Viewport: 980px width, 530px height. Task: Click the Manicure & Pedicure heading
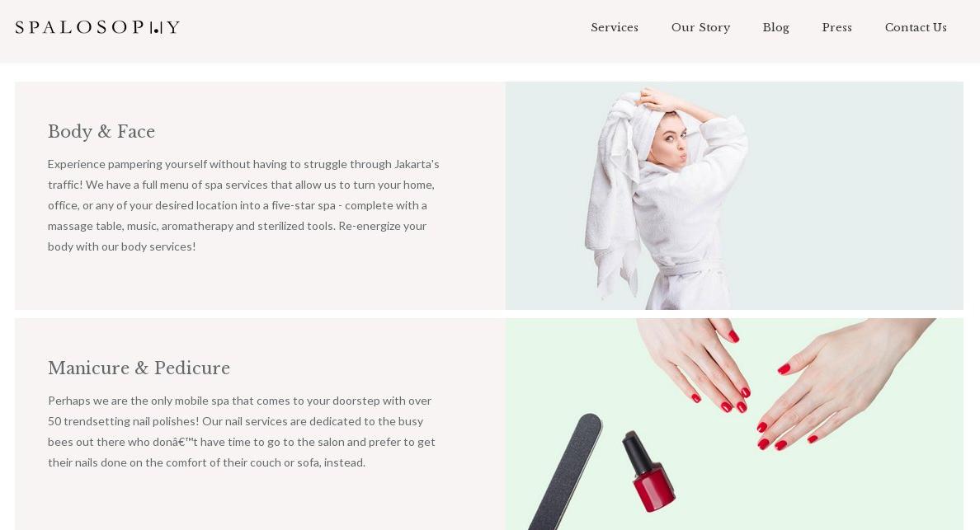coord(139,368)
